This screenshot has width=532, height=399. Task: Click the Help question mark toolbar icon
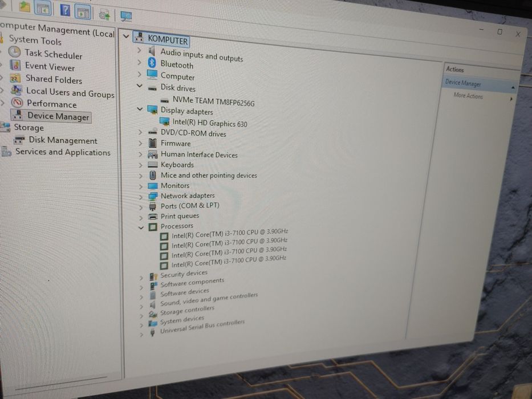65,10
